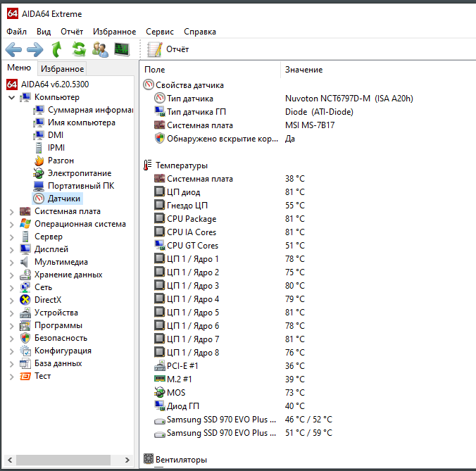Viewport: 476px width, 471px height.
Task: Open the Отчёт menu
Action: (72, 32)
